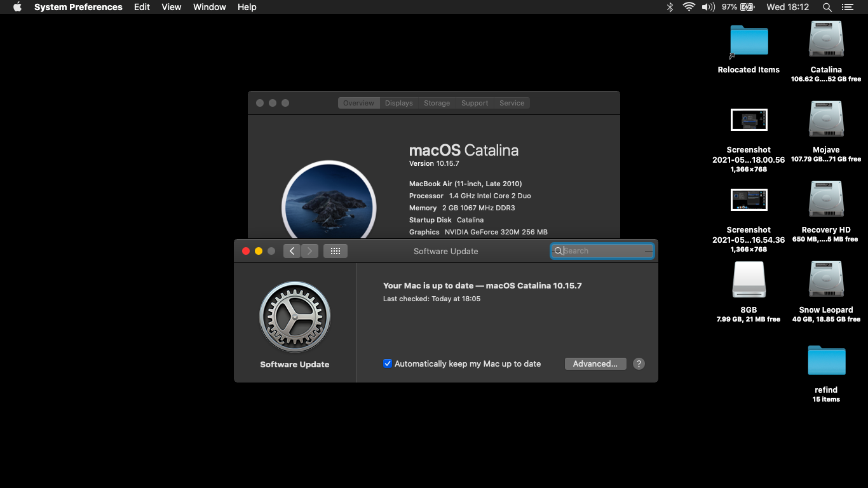Viewport: 868px width, 488px height.
Task: Select the Snow Leopard disk icon
Action: click(826, 280)
